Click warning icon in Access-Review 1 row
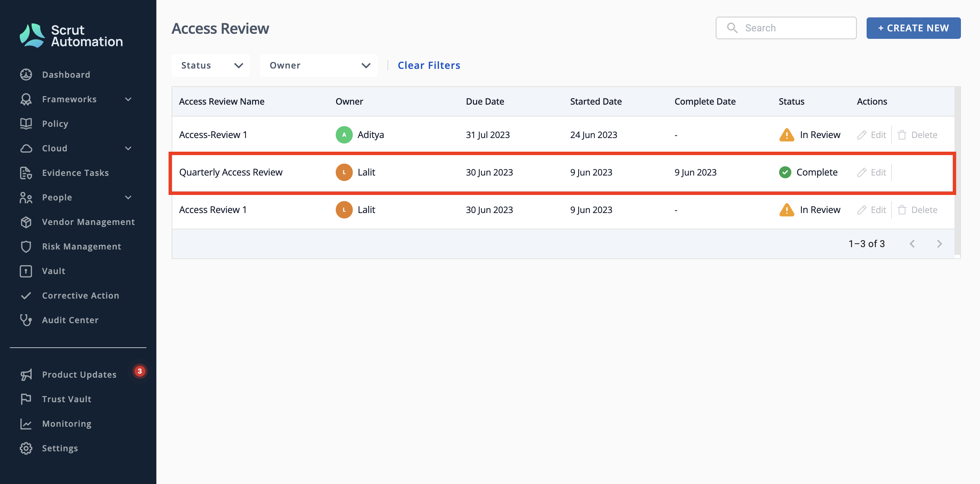The width and height of the screenshot is (980, 484). point(786,135)
